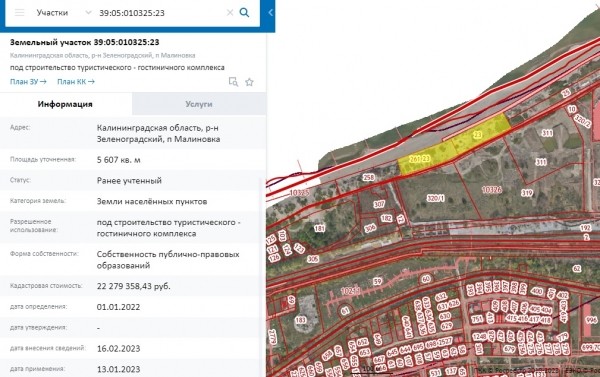Click parcel 996 at the map edge

click(592, 320)
